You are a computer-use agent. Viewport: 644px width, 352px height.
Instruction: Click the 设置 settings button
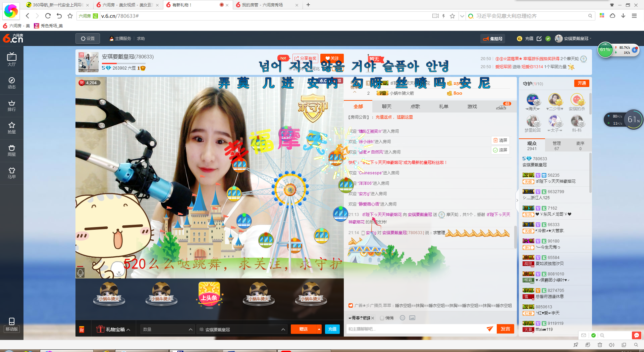88,39
